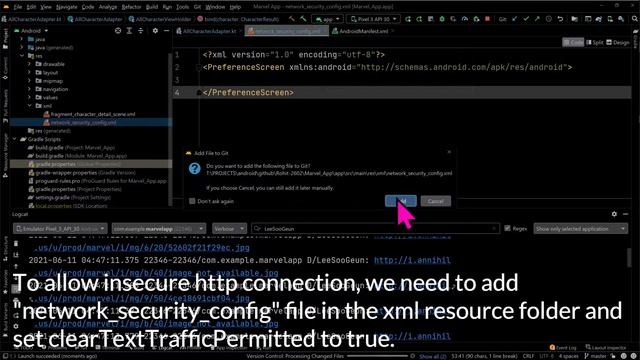The height and width of the screenshot is (360, 640).
Task: Expand the navigation folder
Action: point(29,89)
